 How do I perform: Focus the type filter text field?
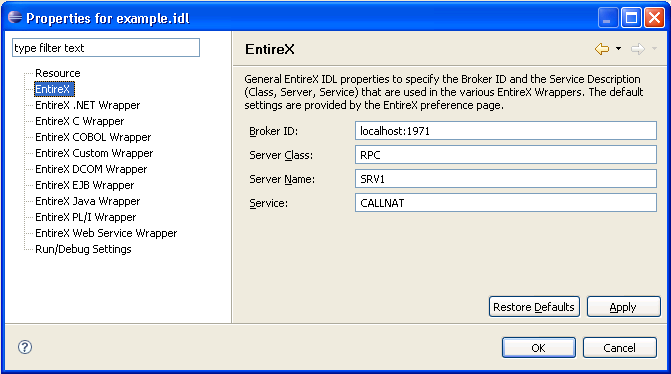click(106, 47)
